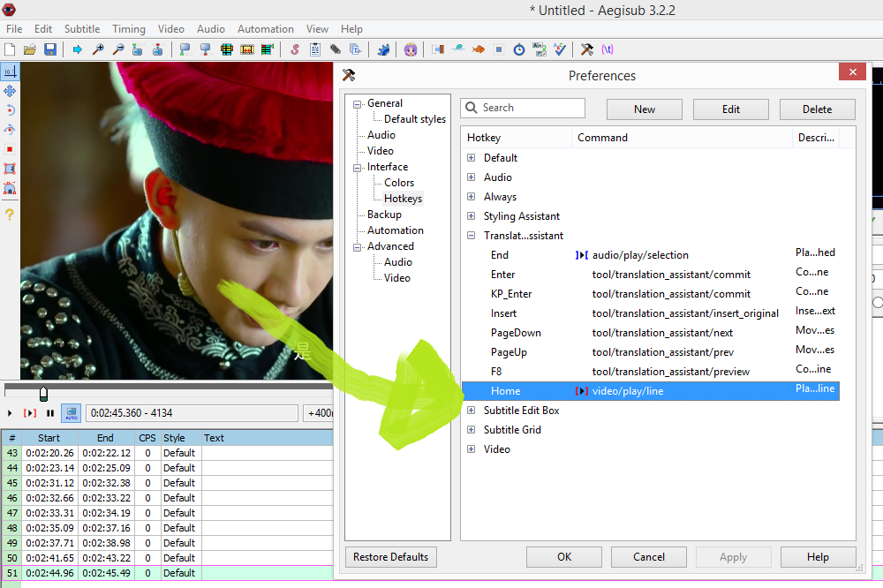Select Colors under Interface in tree
Image resolution: width=883 pixels, height=588 pixels.
(x=399, y=183)
